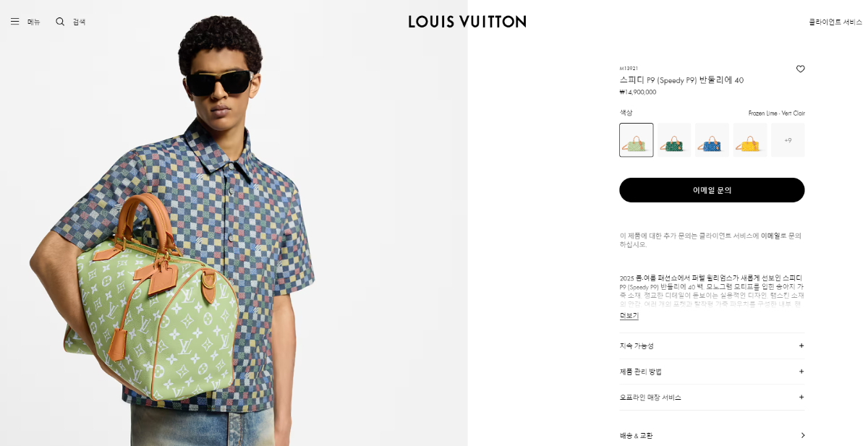Go to the Louis Vuitton logo homepage
868x446 pixels.
click(467, 22)
